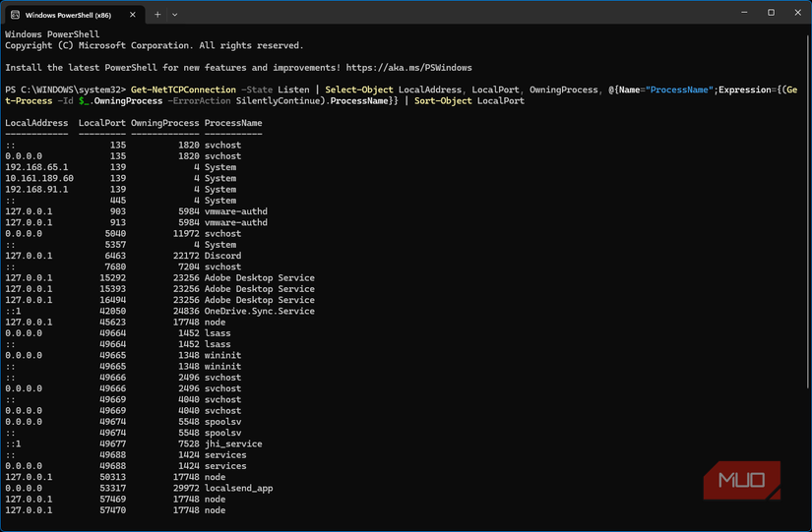Click port value 5357
The width and height of the screenshot is (812, 532).
(x=115, y=245)
